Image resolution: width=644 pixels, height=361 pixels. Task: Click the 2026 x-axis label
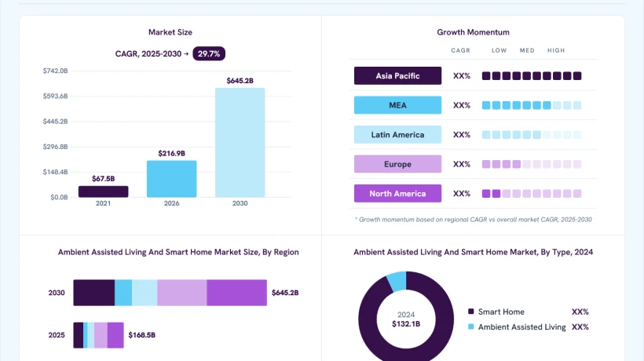[x=172, y=203]
